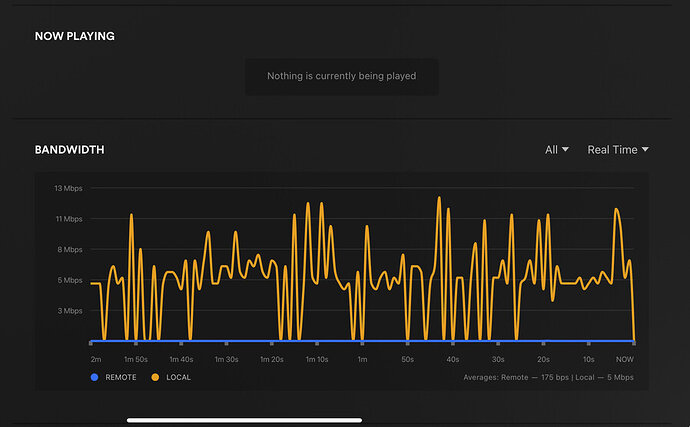Click the 20s time axis label

point(543,359)
